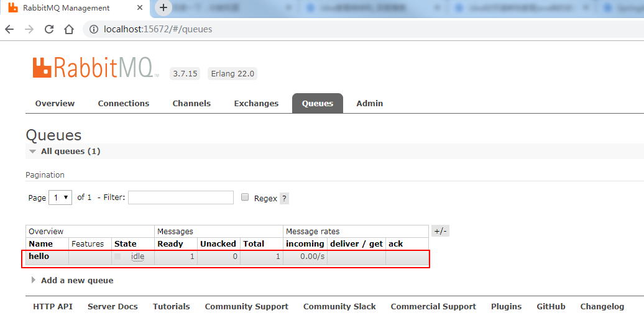Reload the page with refresh icon

[x=49, y=29]
